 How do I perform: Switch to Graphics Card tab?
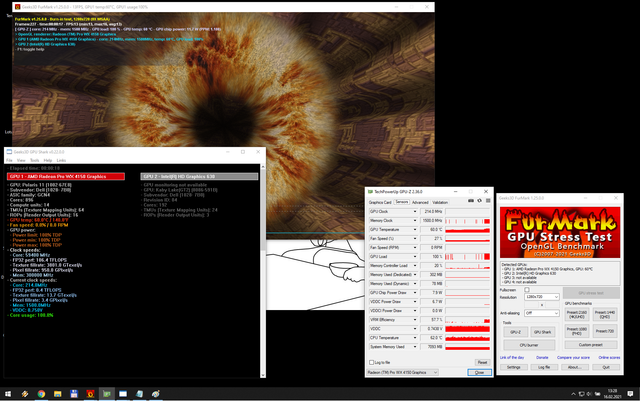[x=380, y=202]
